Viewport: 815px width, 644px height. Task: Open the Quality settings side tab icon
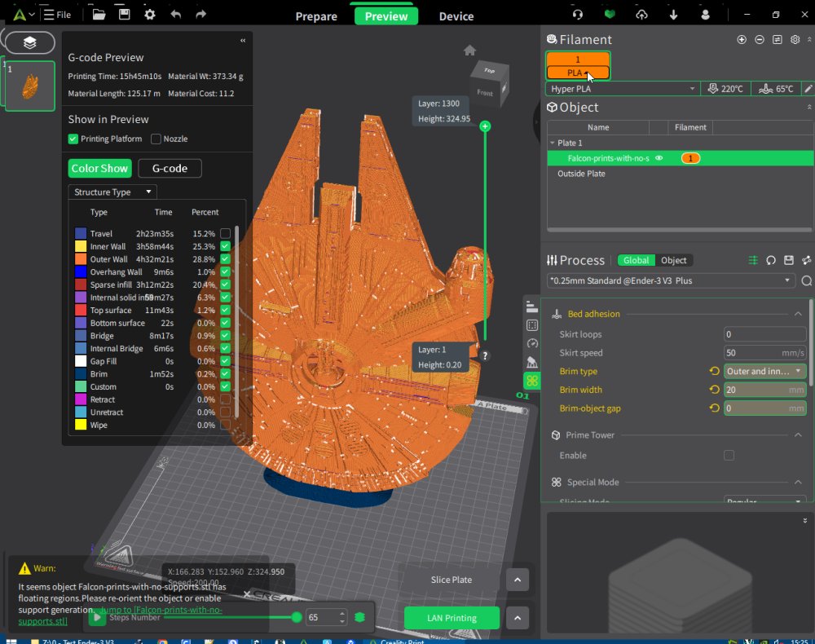(x=531, y=307)
